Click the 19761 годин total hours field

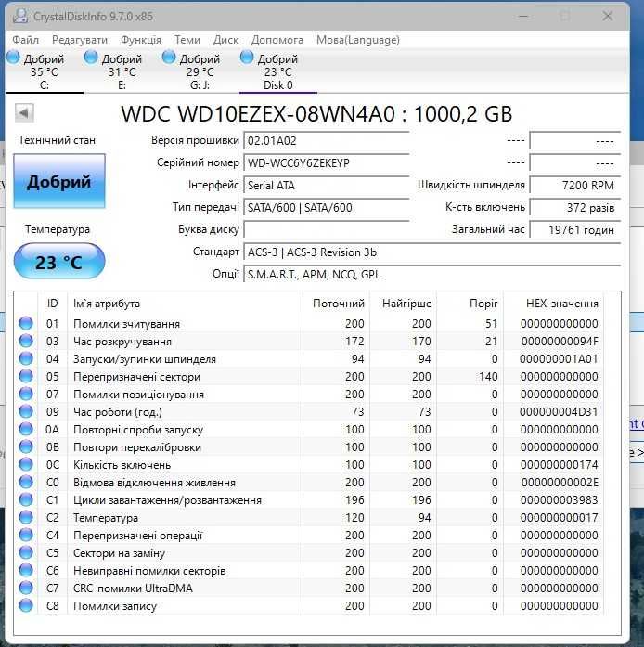point(574,230)
